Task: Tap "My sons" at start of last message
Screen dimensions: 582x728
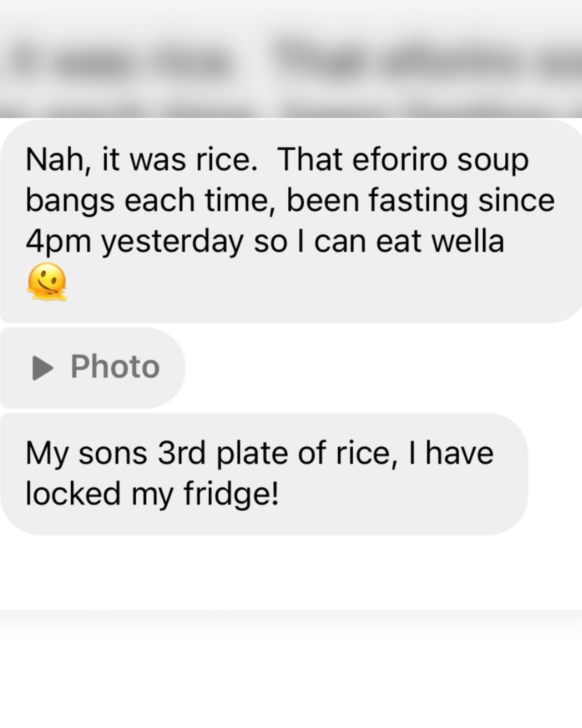Action: (x=86, y=454)
